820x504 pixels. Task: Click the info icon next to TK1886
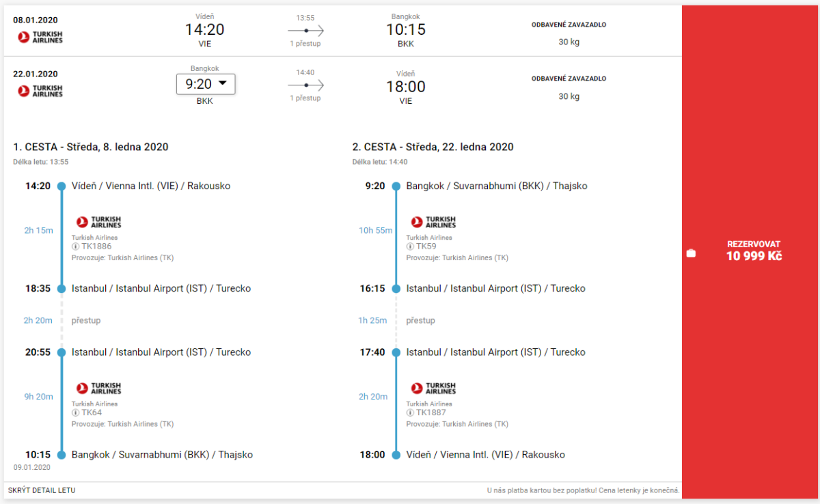click(75, 247)
